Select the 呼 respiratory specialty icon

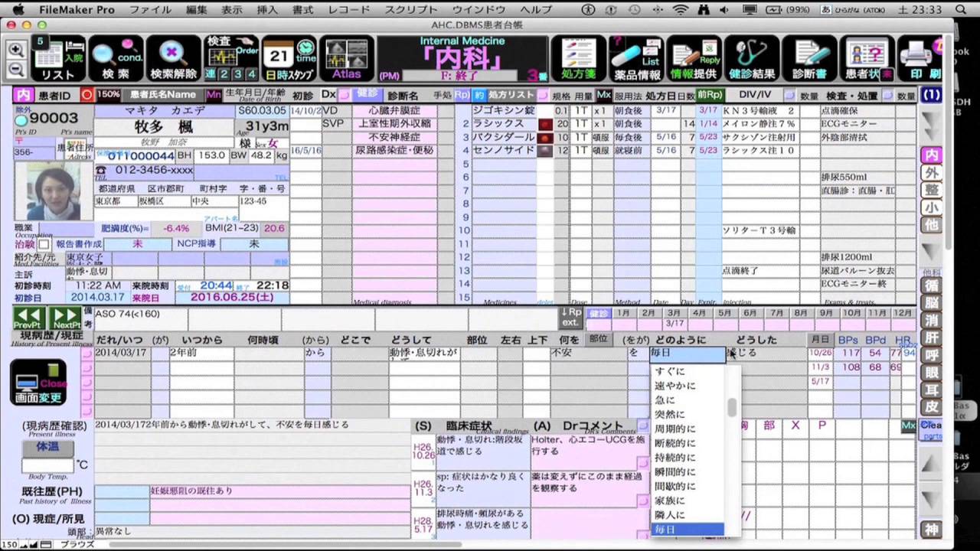tap(931, 356)
